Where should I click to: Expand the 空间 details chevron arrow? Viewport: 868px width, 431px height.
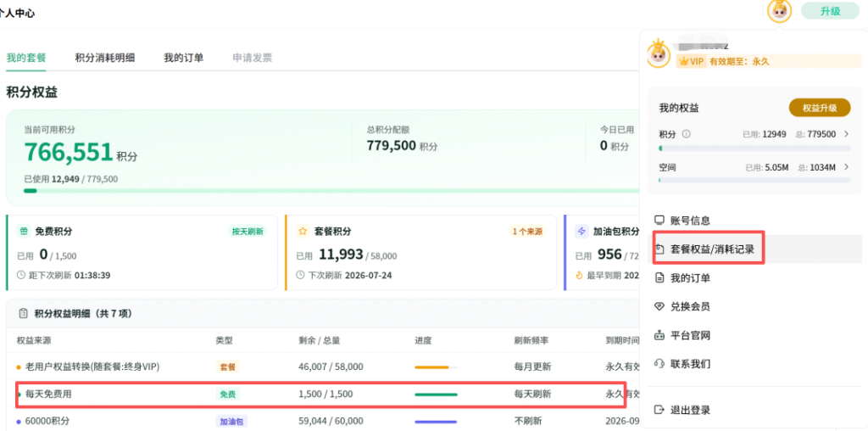(846, 167)
